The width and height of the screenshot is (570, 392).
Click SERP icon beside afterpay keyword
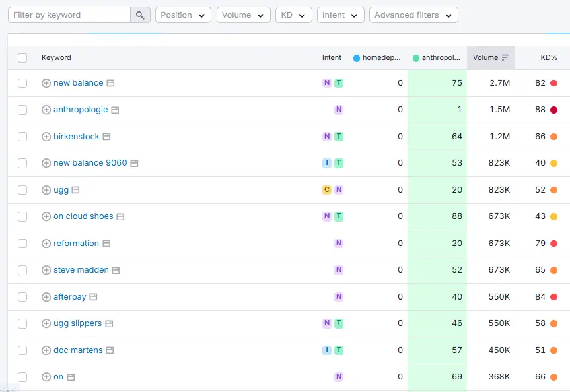[93, 297]
